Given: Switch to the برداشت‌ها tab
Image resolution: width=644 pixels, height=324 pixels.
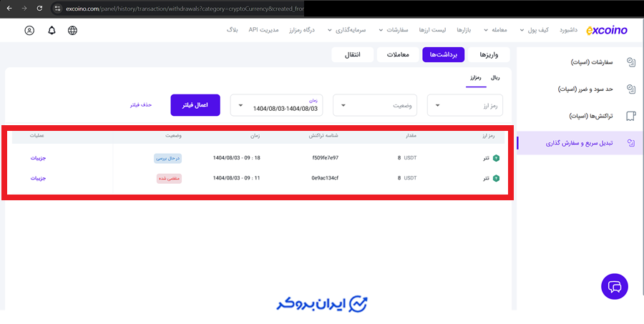Looking at the screenshot, I should tap(443, 54).
